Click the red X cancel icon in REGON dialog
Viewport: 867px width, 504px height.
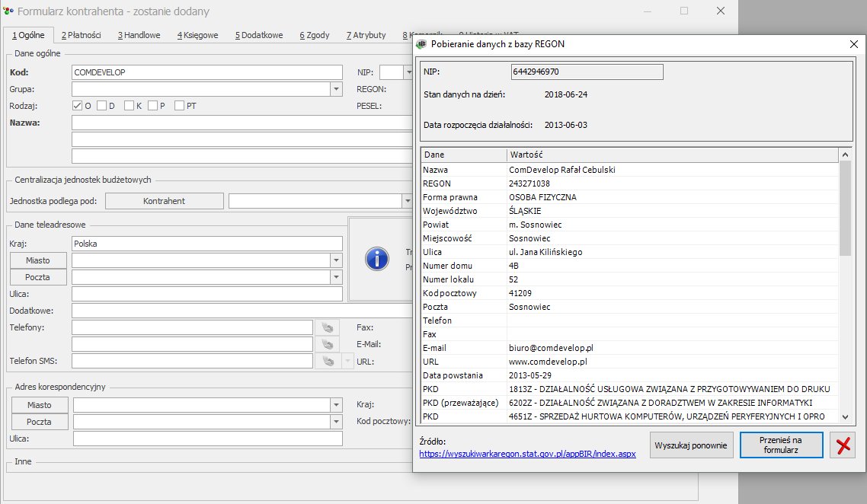point(843,446)
